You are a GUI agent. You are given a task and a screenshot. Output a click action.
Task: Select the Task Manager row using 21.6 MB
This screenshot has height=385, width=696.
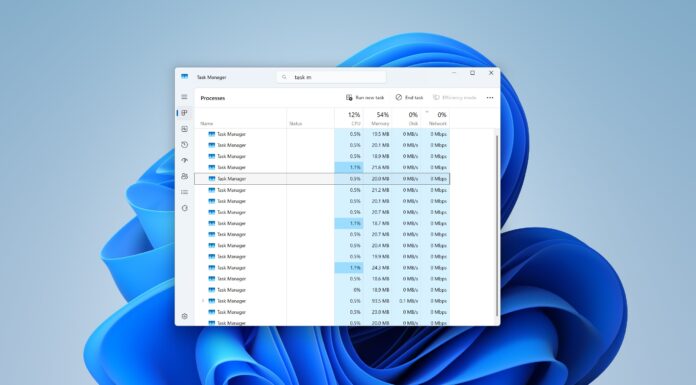coord(322,167)
